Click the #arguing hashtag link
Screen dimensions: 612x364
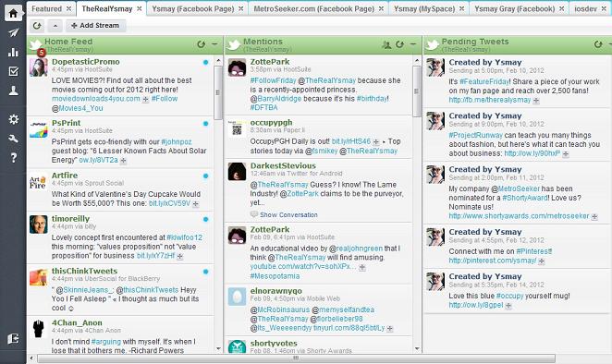tap(105, 342)
